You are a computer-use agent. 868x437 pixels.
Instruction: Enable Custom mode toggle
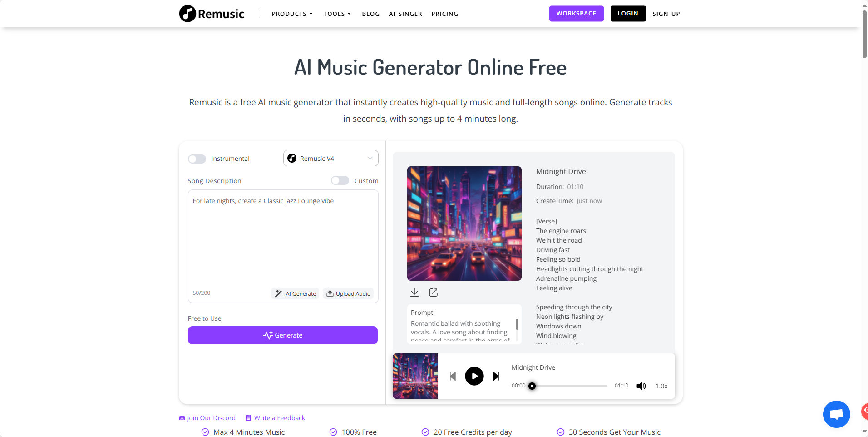(x=340, y=180)
